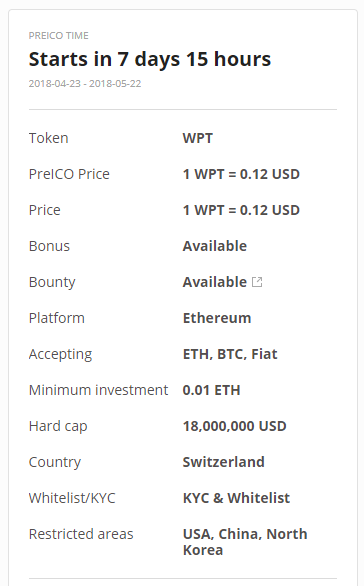Click the Hard cap label

pyautogui.click(x=58, y=426)
